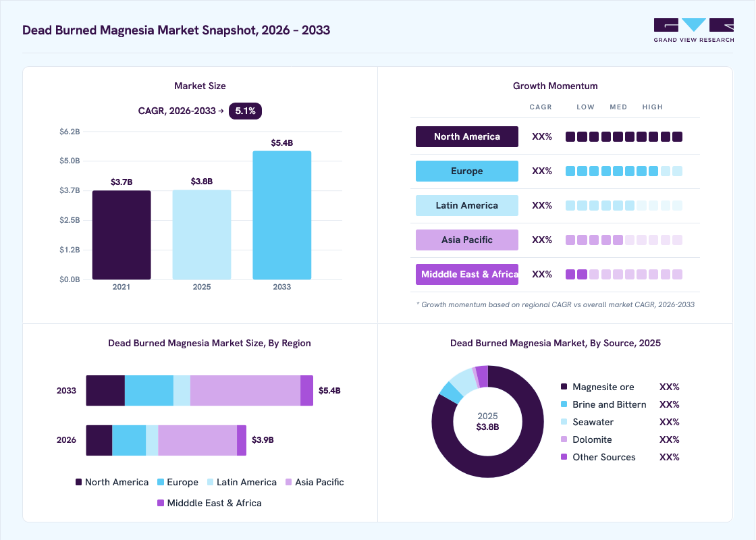Viewport: 756px width, 540px height.
Task: Click the Dolomite legend swatch
Action: point(564,439)
